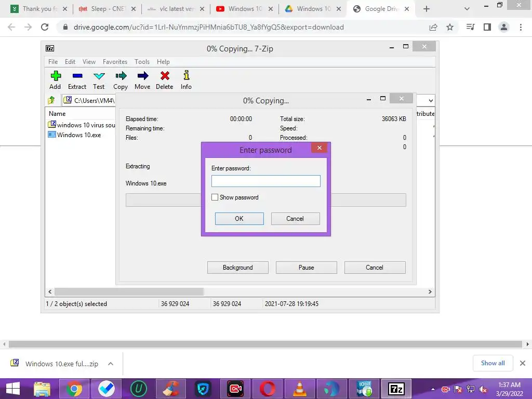Open the Edit menu in 7-Zip
The height and width of the screenshot is (399, 532).
point(70,62)
